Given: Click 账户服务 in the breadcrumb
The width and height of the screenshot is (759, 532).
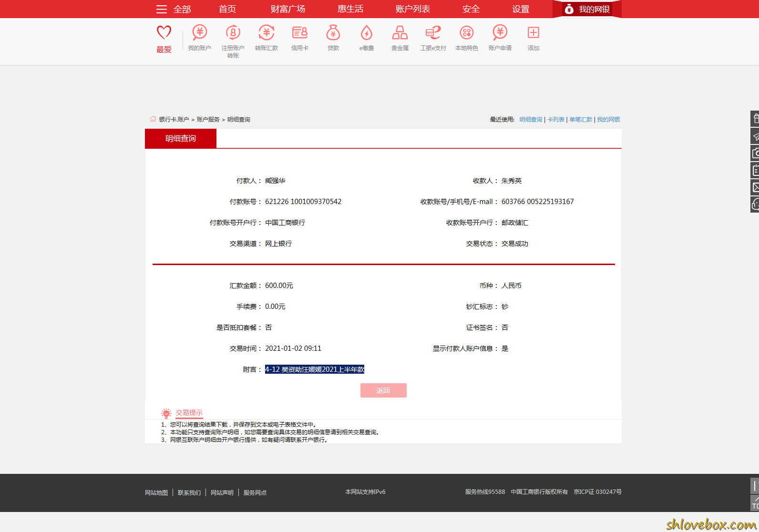Looking at the screenshot, I should 208,120.
